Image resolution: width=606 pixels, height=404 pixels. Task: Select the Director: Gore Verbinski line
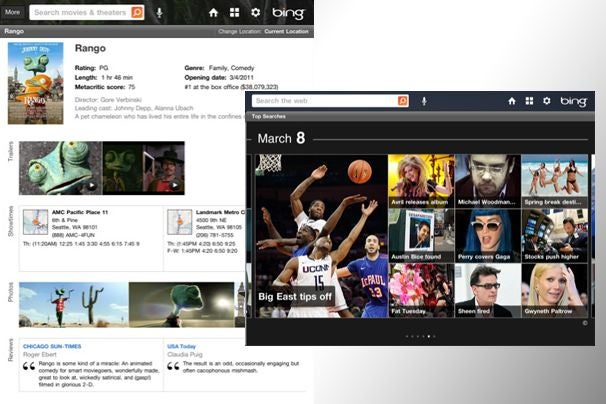click(x=108, y=100)
